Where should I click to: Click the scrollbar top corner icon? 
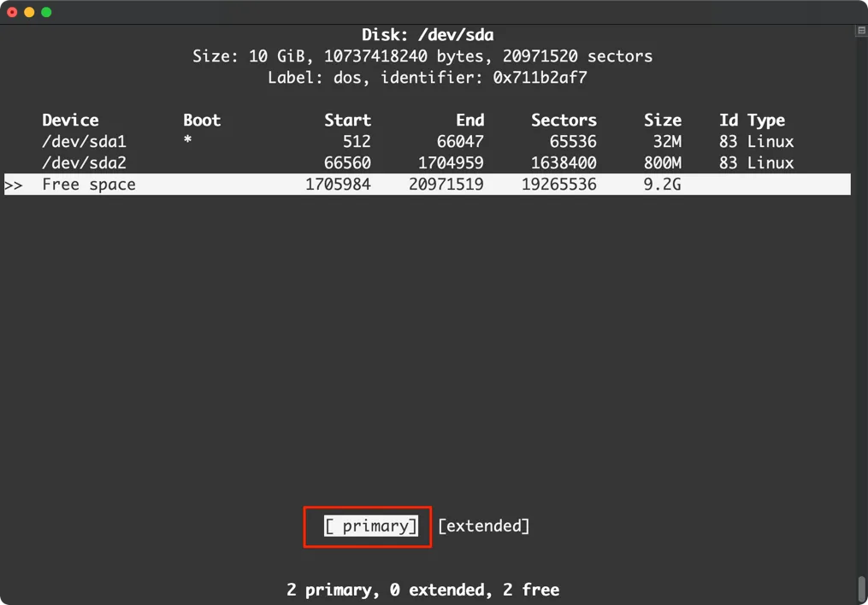point(861,31)
